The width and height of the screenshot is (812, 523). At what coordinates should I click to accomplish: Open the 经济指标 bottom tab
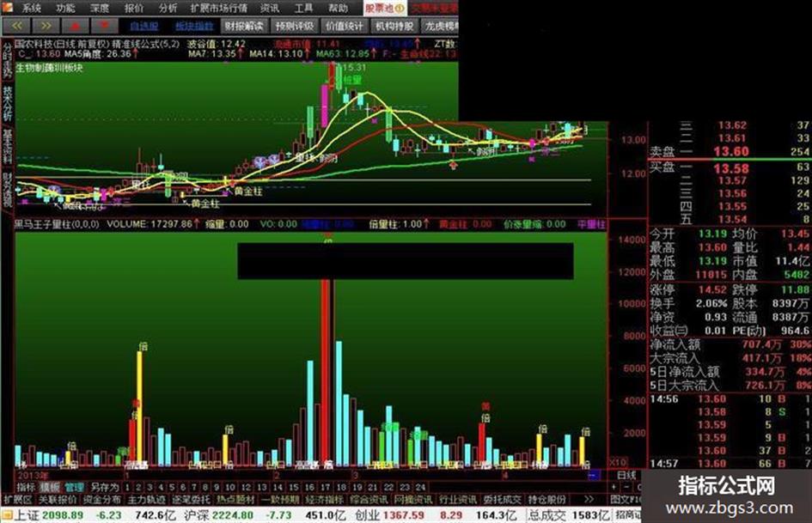(325, 500)
